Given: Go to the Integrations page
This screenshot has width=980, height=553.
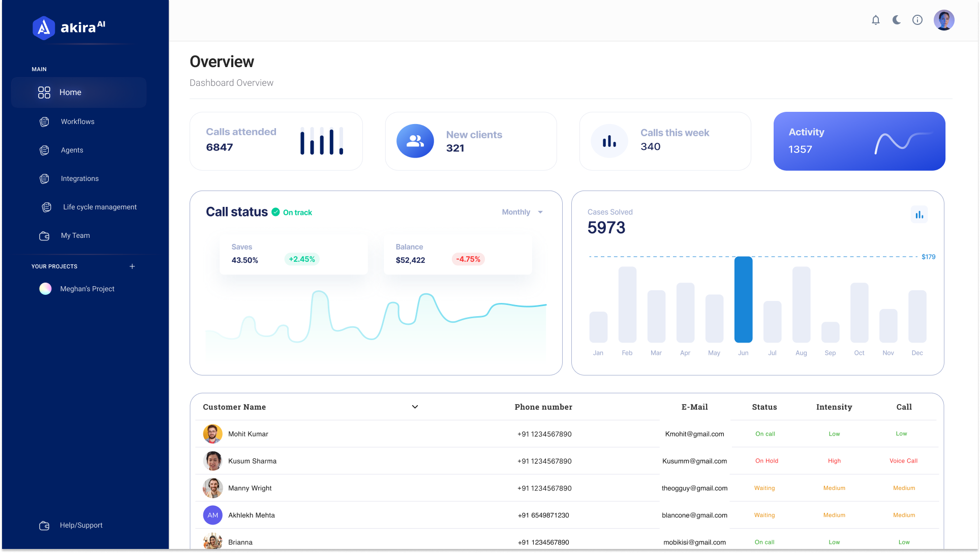Looking at the screenshot, I should pyautogui.click(x=79, y=178).
